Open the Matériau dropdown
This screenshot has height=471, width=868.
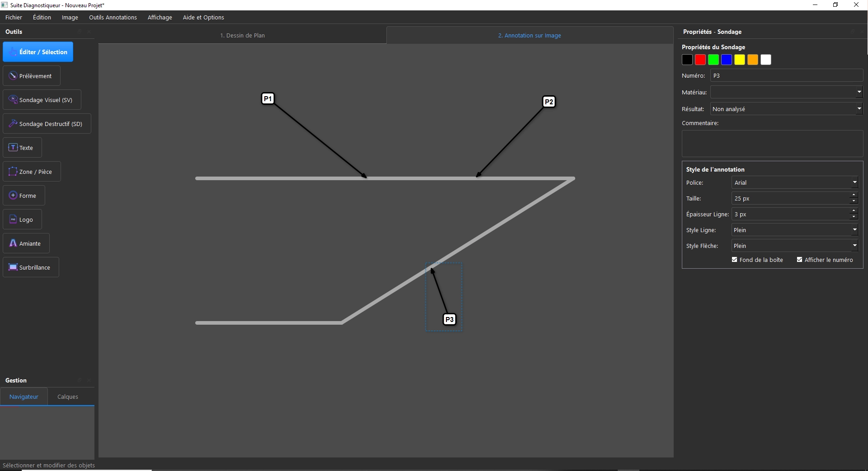click(786, 92)
